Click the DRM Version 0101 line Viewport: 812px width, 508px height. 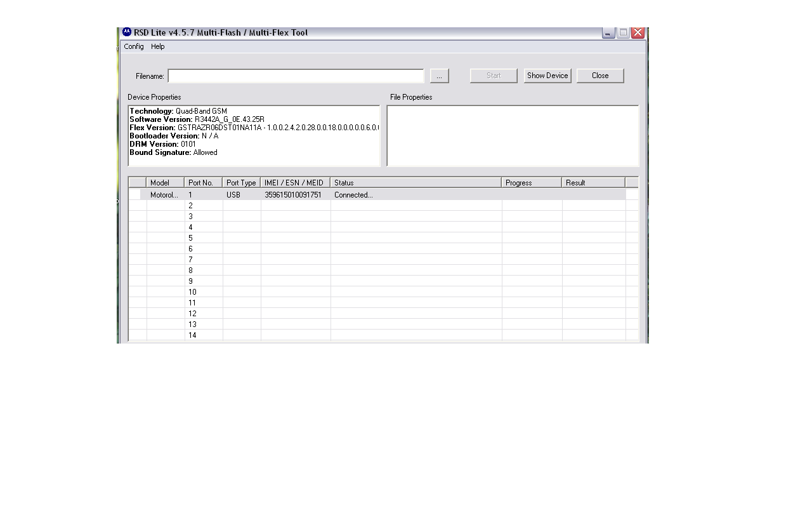162,144
